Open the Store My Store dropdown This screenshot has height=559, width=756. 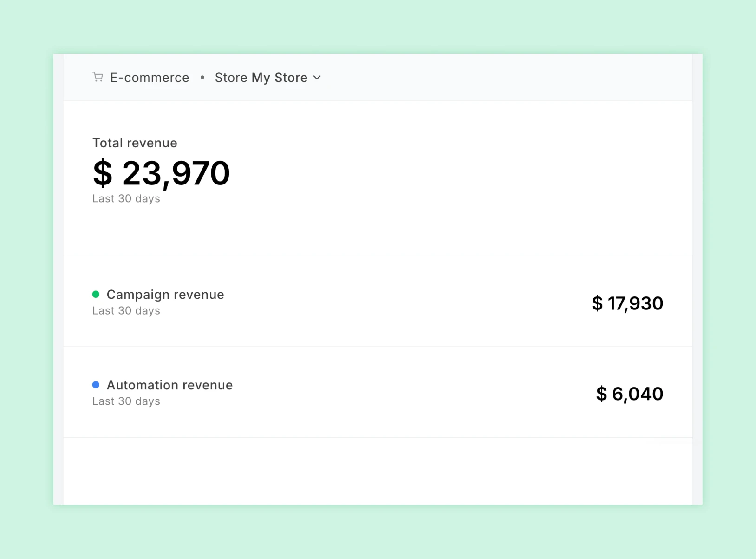click(x=261, y=78)
